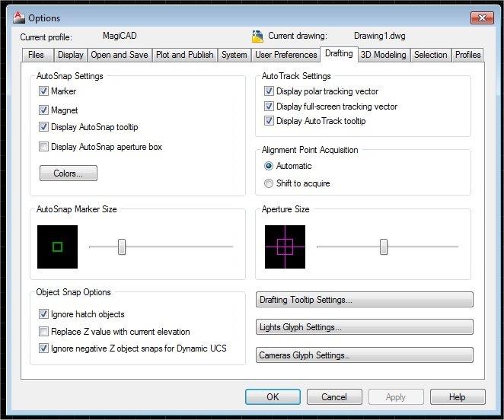Screen dimensions: 504x420
Task: Toggle the Magnet checkbox
Action: [43, 110]
